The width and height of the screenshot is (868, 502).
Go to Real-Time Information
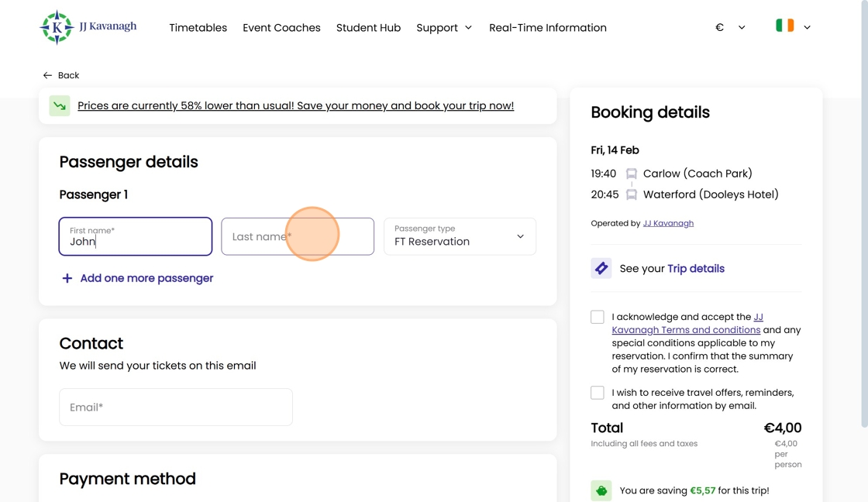(547, 28)
